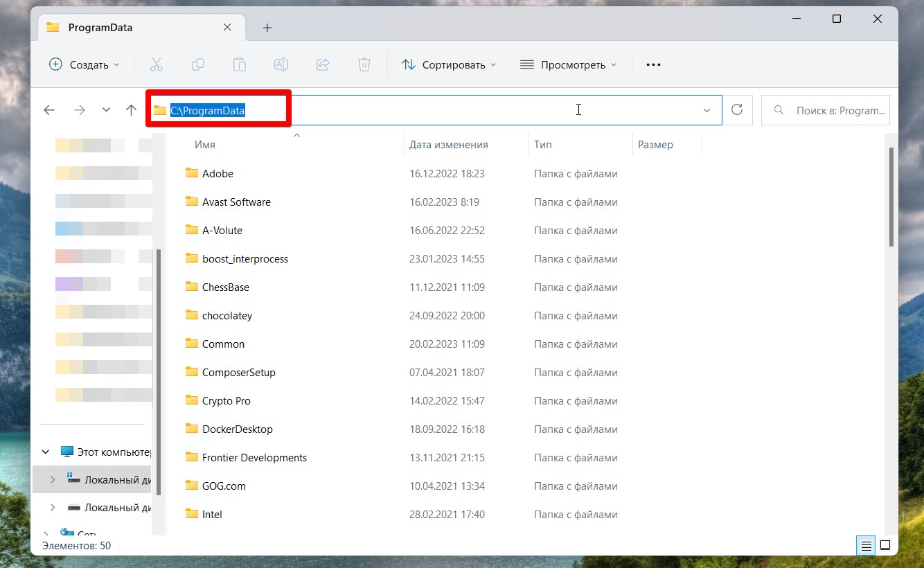Select the Crypto Pro folder icon
Screen dimensions: 924x568
tap(192, 400)
